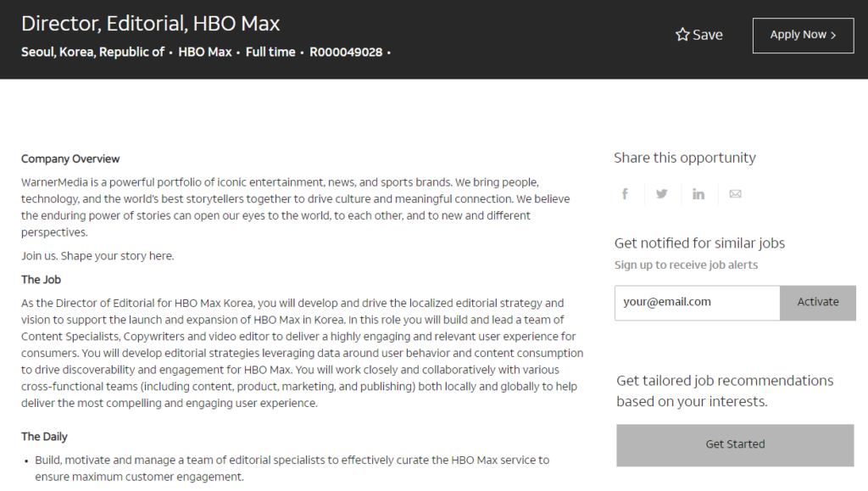Click the Seoul, Korea location text
The image size is (868, 491).
pos(92,52)
